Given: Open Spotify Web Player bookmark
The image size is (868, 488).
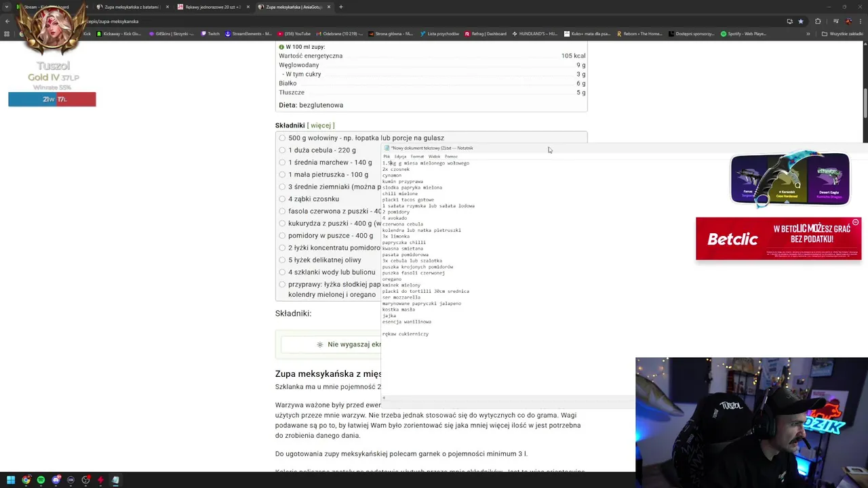Looking at the screenshot, I should [x=743, y=33].
